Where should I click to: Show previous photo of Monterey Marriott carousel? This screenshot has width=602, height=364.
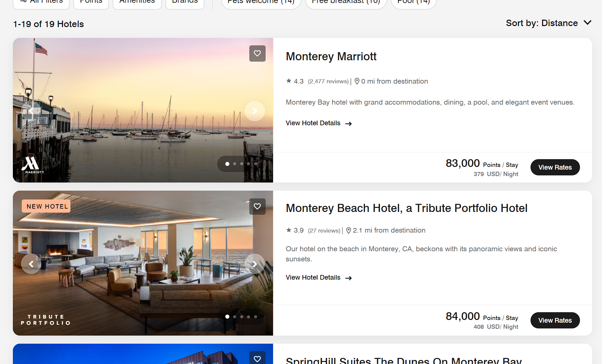pyautogui.click(x=31, y=111)
